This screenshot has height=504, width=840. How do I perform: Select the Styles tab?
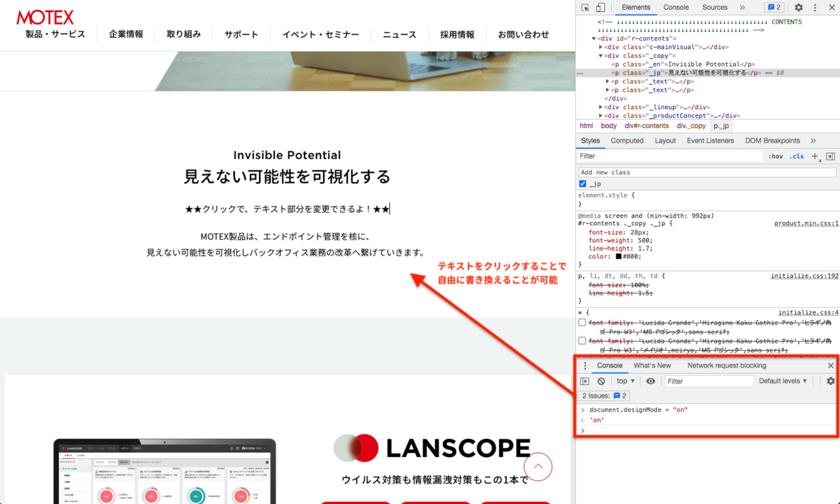tap(590, 141)
